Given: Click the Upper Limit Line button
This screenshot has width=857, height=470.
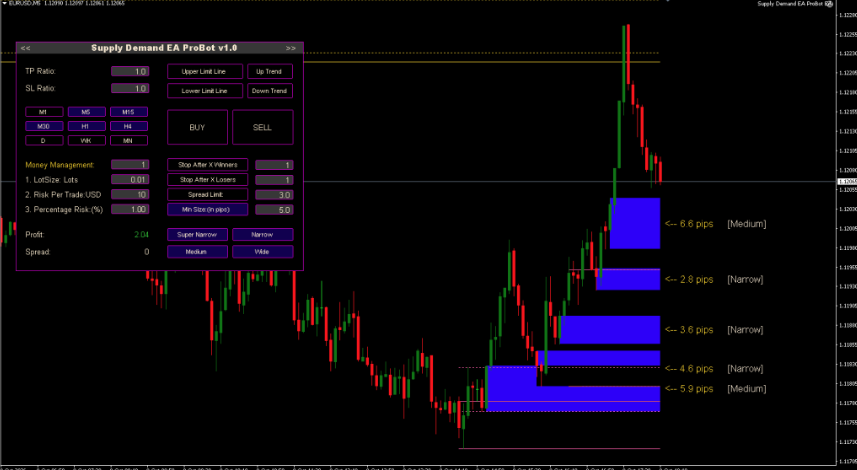Looking at the screenshot, I should (205, 72).
